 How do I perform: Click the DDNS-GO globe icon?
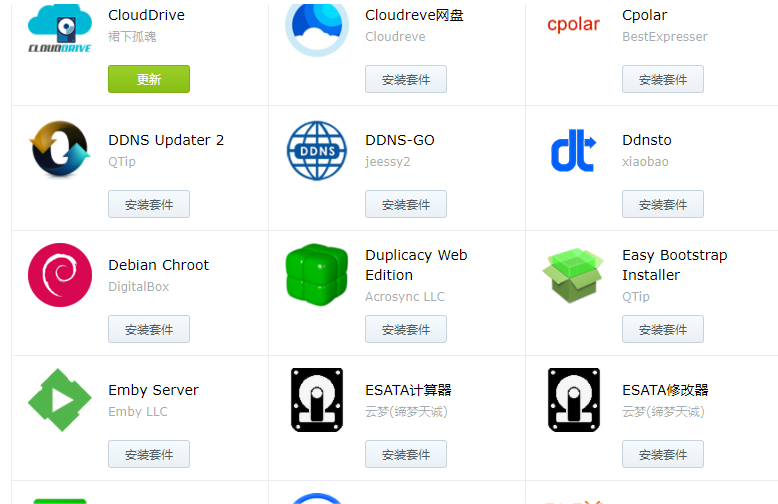tap(317, 150)
